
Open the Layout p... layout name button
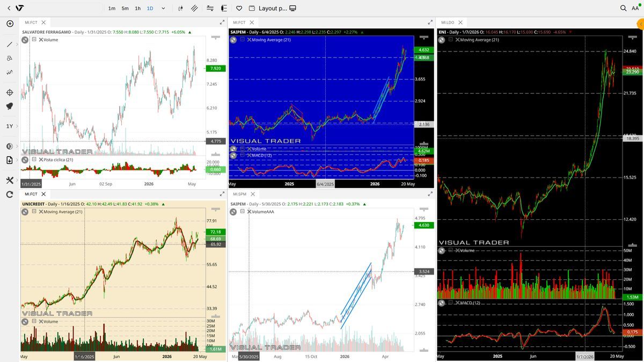coord(273,8)
